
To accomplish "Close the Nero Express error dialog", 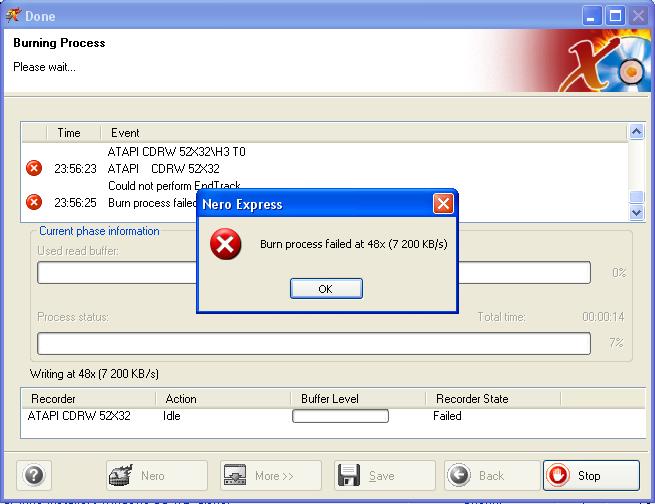I will click(443, 204).
